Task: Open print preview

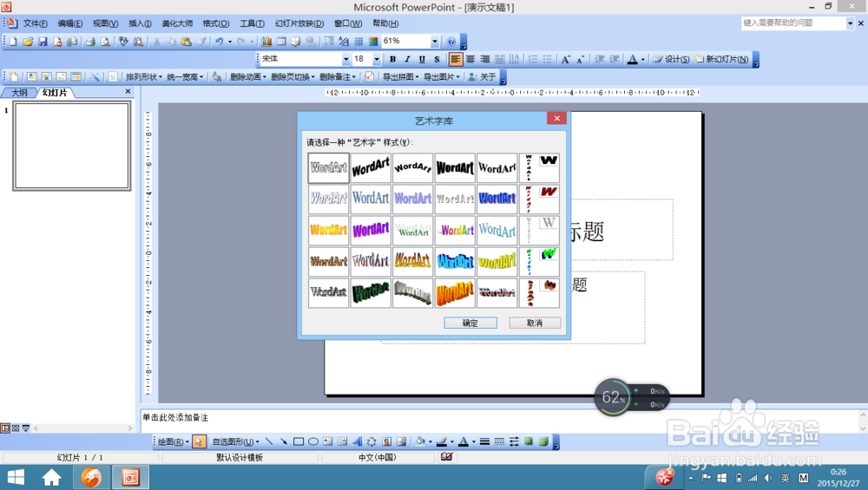Action: (105, 42)
